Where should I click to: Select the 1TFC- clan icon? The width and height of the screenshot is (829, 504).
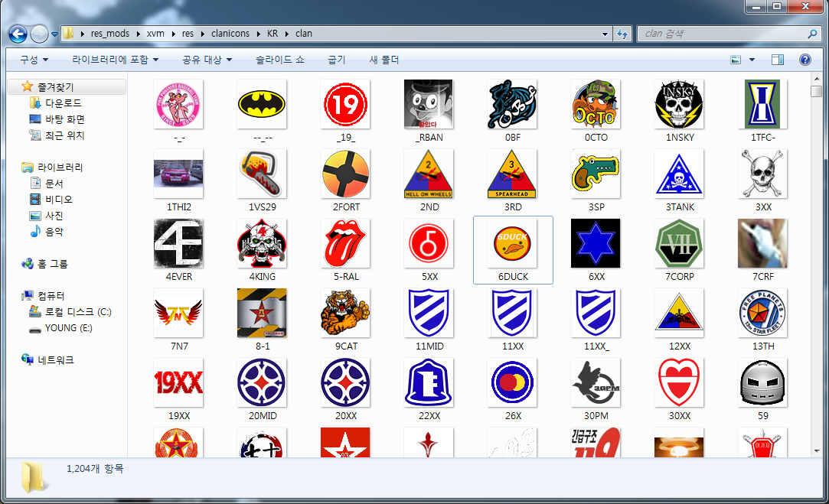(x=762, y=104)
